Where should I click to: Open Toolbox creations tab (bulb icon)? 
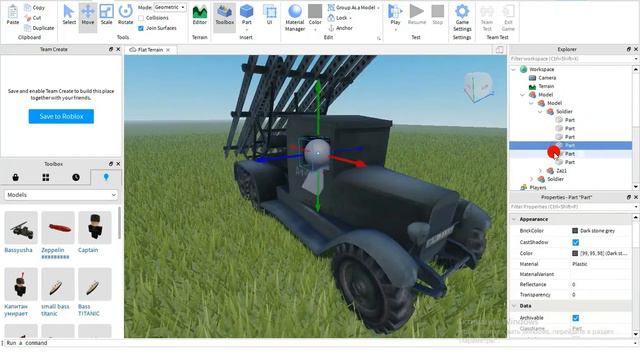106,177
